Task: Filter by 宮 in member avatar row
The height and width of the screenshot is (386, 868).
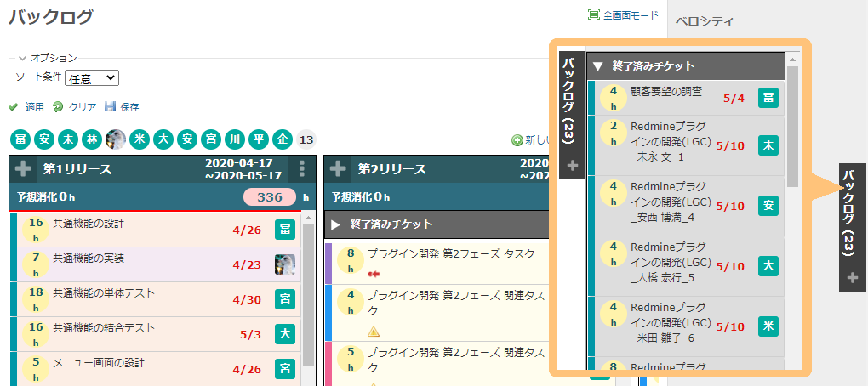Action: click(x=211, y=139)
